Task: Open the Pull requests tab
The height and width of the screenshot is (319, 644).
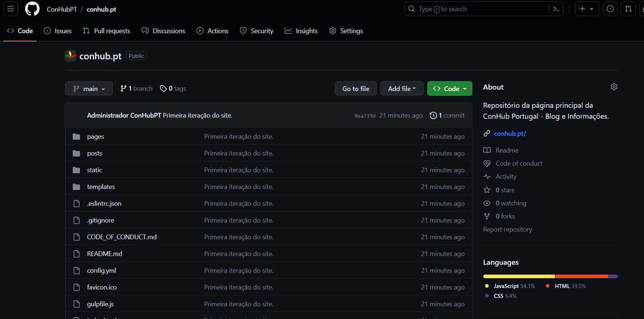Action: pos(106,31)
